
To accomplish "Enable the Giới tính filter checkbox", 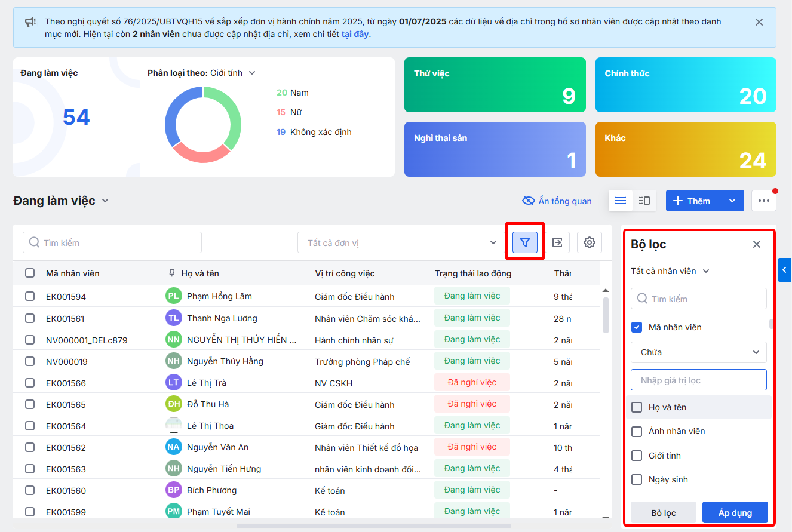I will point(637,456).
